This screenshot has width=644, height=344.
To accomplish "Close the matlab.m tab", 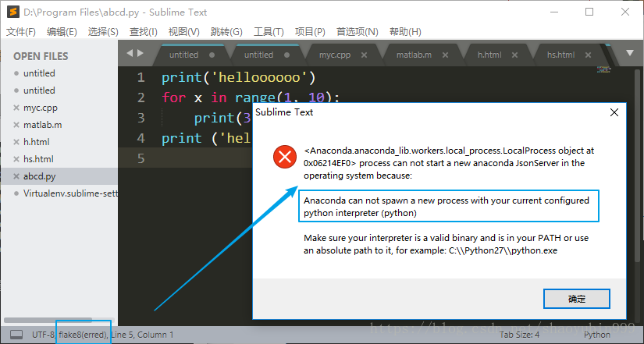I will pyautogui.click(x=445, y=55).
